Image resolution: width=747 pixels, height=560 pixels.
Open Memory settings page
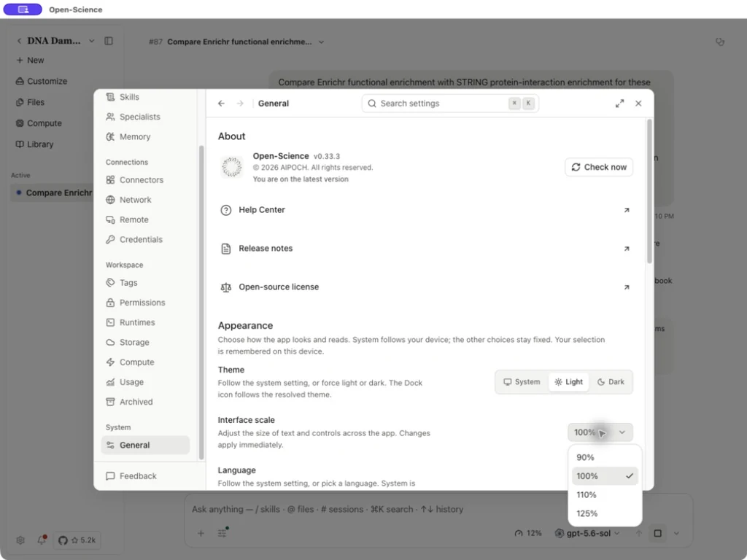coord(145,136)
